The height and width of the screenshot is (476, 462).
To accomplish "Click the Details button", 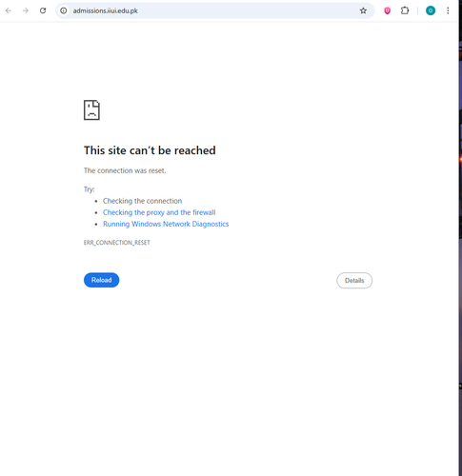I will 354,280.
